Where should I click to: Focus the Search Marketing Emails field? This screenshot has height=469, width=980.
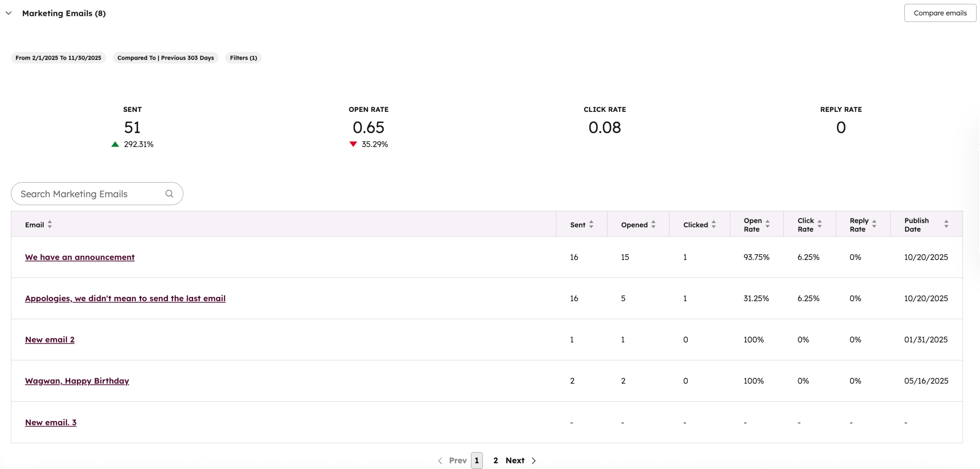coord(89,194)
